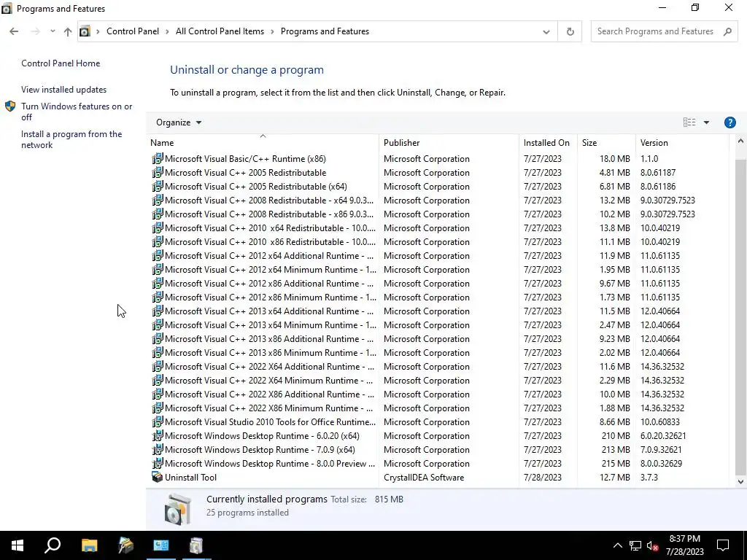Click icon for Visual C++ 2013 x86 Additional Runtime
Image resolution: width=747 pixels, height=560 pixels.
(158, 338)
